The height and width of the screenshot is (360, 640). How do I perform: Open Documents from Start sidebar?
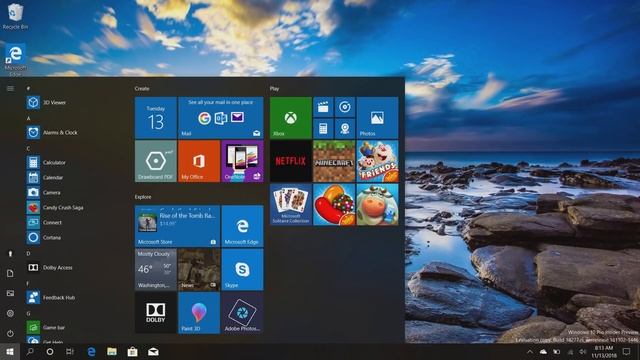(x=10, y=273)
